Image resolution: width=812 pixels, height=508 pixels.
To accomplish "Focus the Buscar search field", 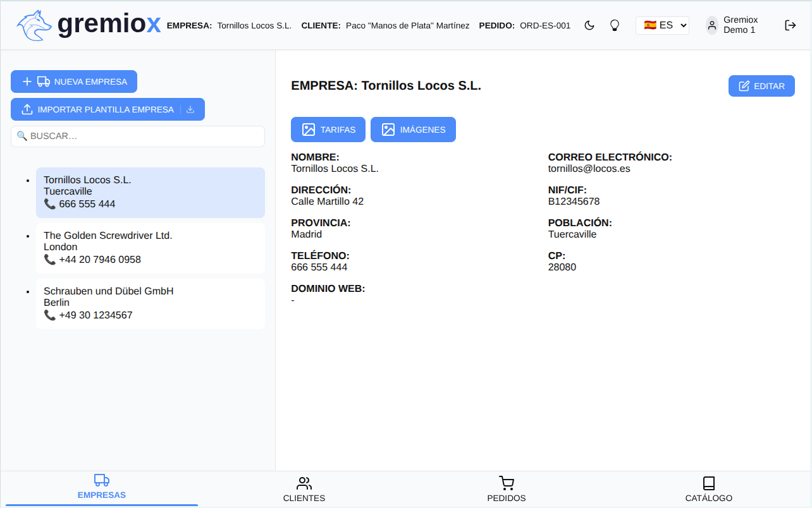I will (x=138, y=136).
